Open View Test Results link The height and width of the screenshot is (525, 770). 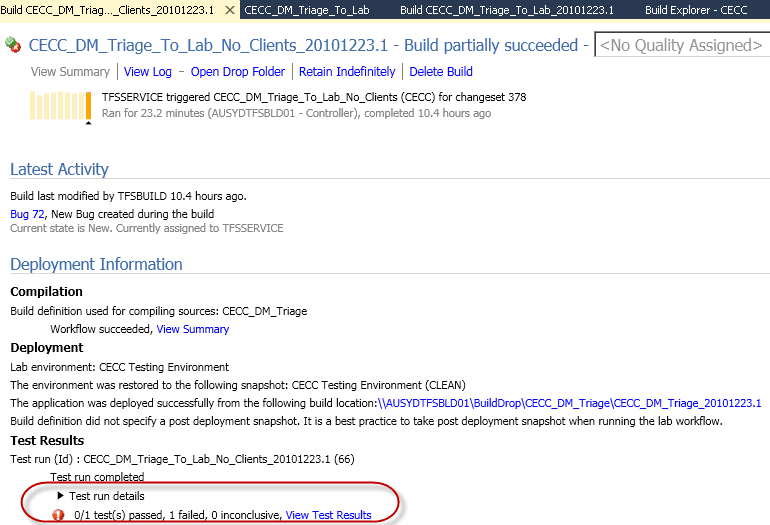point(328,515)
